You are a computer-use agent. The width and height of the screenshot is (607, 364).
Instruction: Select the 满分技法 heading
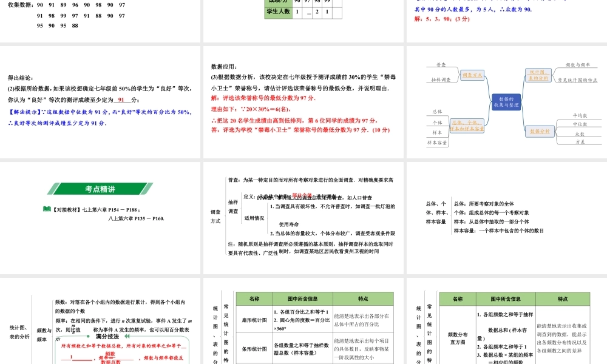click(x=107, y=336)
